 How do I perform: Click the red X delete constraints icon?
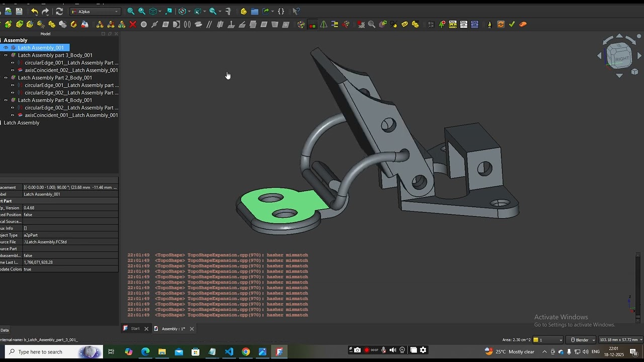tap(133, 24)
